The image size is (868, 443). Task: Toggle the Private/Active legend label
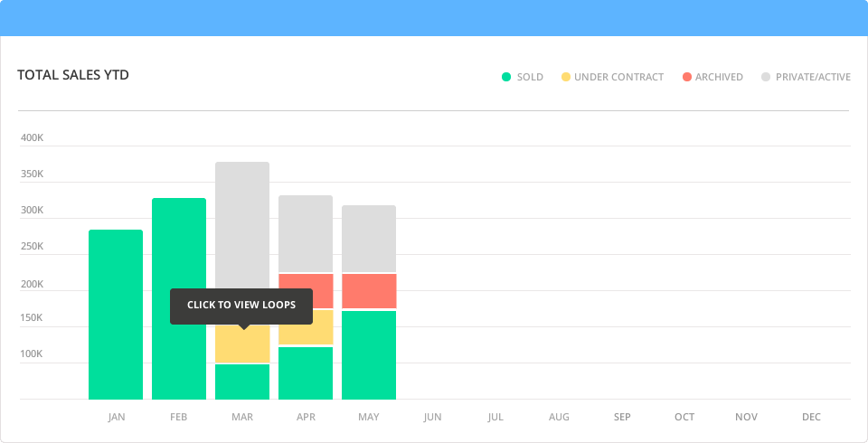click(813, 77)
